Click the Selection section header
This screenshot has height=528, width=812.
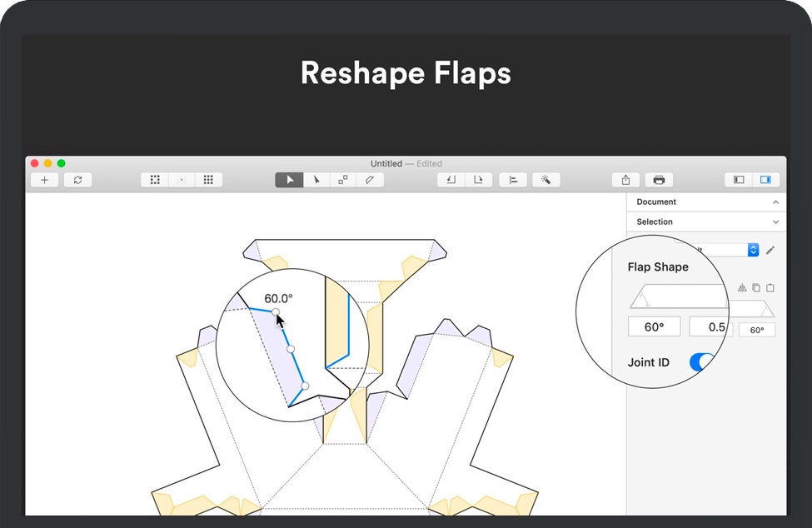pos(655,222)
